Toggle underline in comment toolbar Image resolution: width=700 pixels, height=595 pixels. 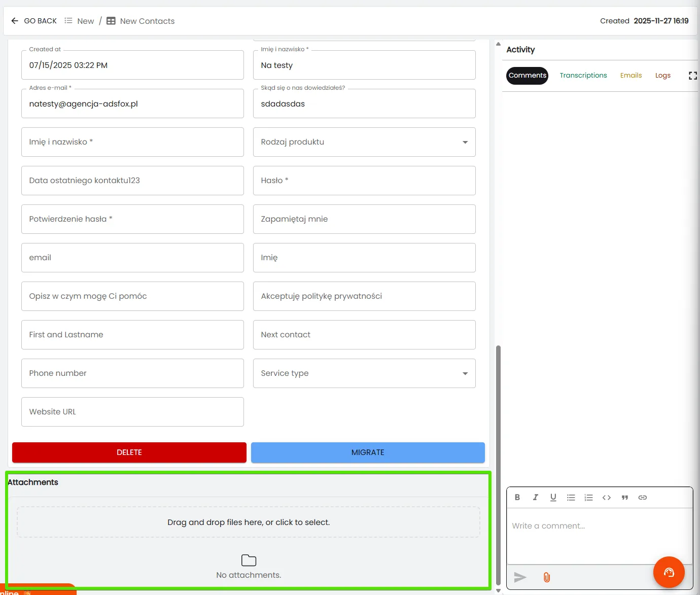(x=553, y=497)
